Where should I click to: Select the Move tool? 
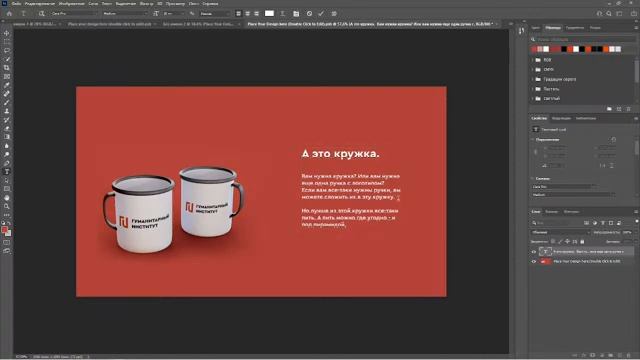tap(7, 33)
